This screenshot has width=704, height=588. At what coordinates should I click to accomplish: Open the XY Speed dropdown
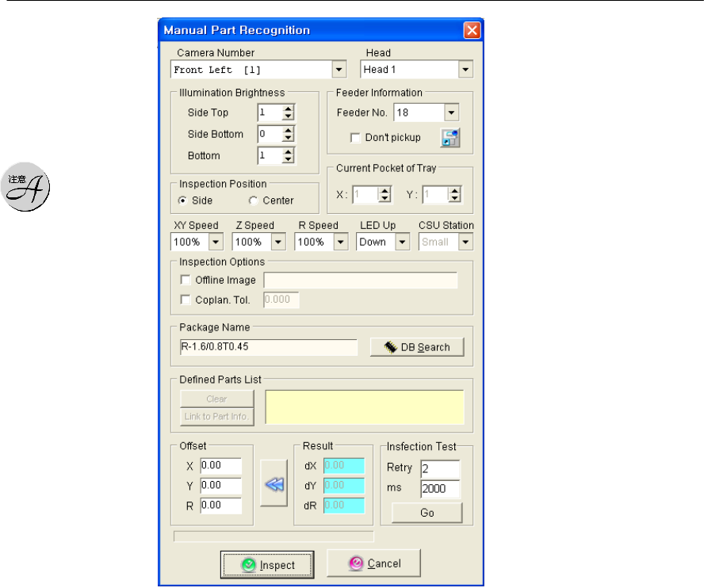[x=216, y=242]
